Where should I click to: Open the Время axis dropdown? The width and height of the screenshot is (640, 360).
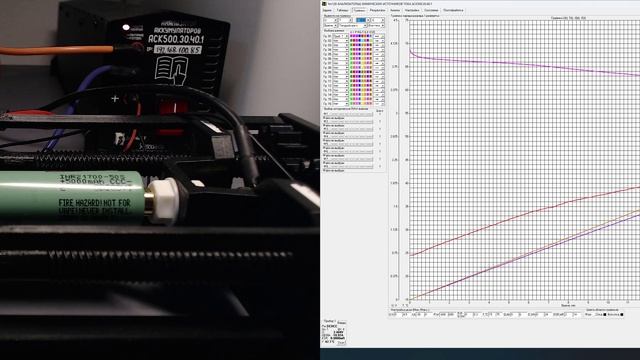[330, 26]
